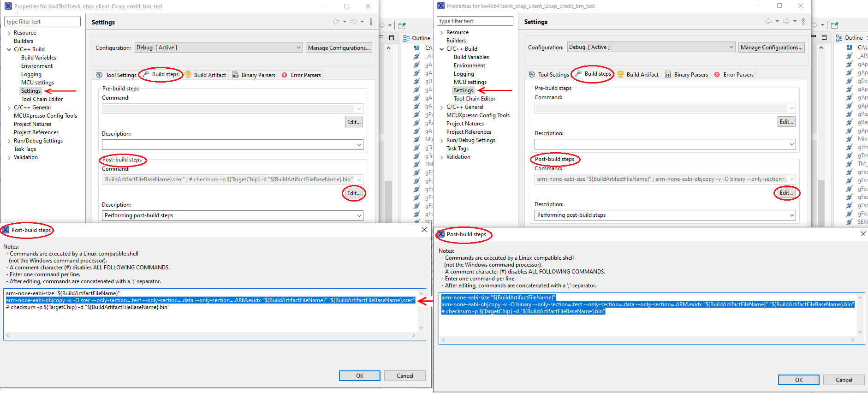Viewport: 868px width, 393px height.
Task: Switch to Error Parsers tab in right window
Action: click(738, 74)
